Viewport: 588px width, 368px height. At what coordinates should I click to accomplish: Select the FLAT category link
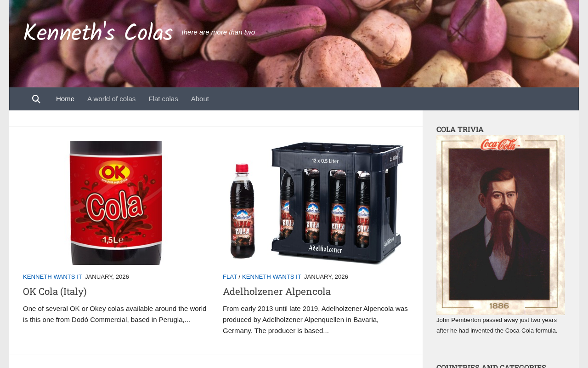[x=230, y=277]
